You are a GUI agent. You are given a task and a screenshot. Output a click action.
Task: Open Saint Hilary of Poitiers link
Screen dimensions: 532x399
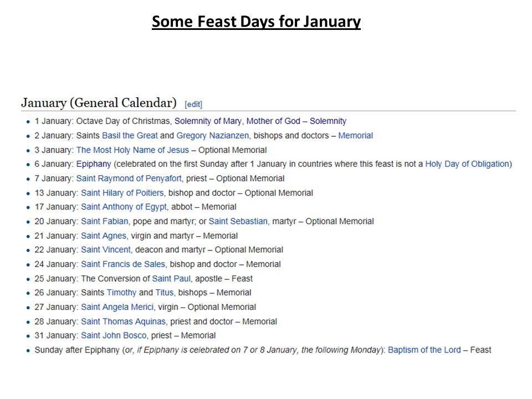(x=122, y=193)
